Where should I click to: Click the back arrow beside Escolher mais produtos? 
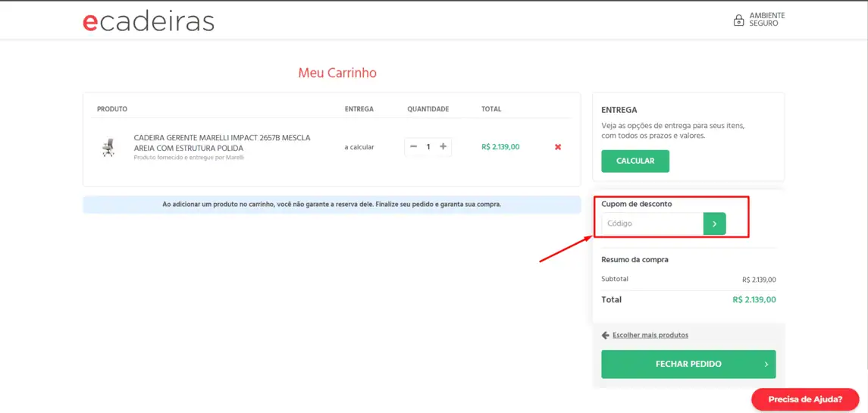[x=605, y=335]
